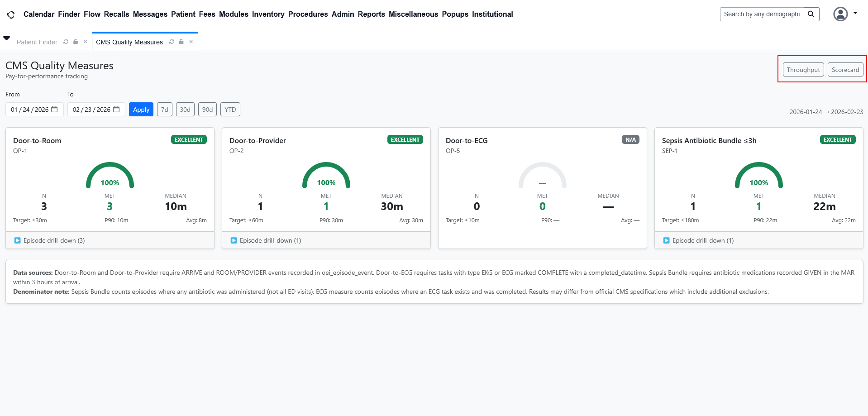Select the 90d date range preset

click(207, 110)
